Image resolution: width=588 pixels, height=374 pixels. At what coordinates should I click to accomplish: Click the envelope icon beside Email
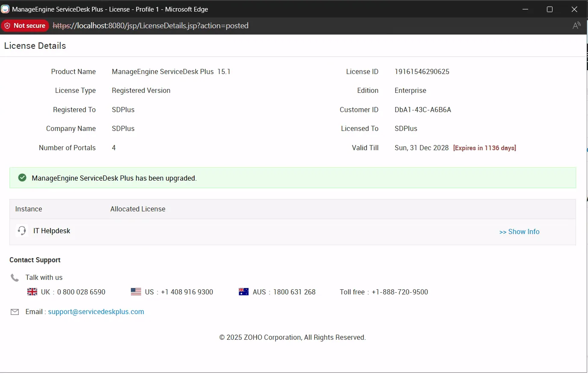click(15, 312)
